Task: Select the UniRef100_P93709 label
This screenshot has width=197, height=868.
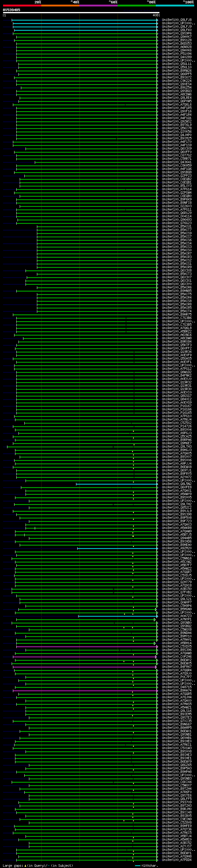Action: (177, 802)
